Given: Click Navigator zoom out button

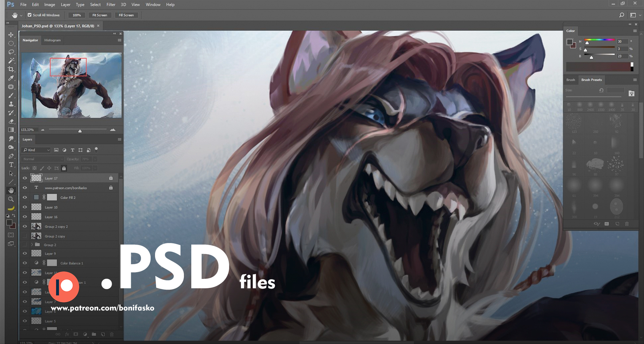Looking at the screenshot, I should coord(43,130).
